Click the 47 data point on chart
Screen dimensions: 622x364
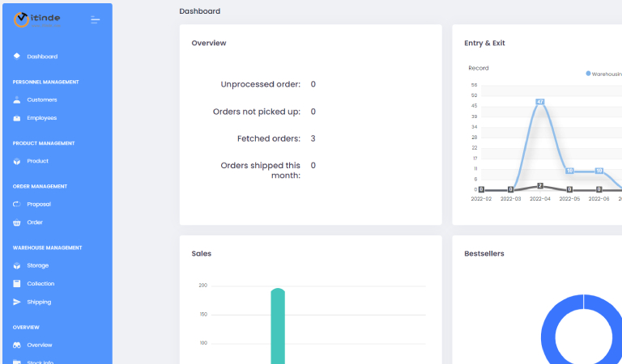[539, 102]
